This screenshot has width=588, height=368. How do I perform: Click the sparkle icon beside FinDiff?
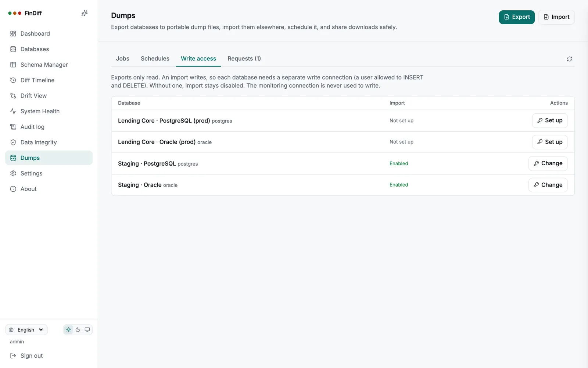(x=85, y=13)
